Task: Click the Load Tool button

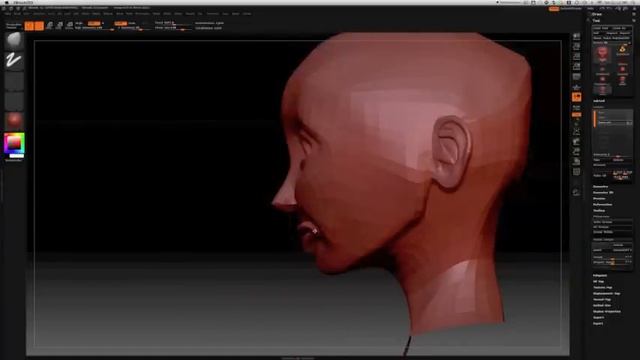Action: click(600, 28)
